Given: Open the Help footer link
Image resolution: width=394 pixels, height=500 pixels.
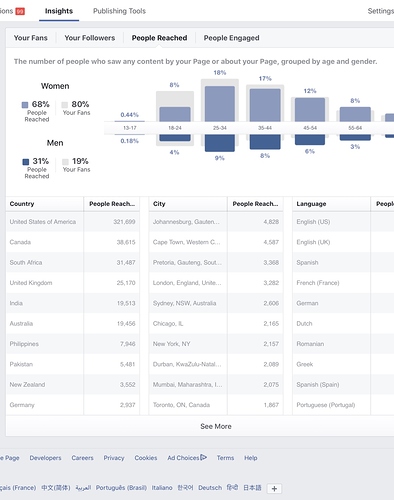Looking at the screenshot, I should point(251,458).
